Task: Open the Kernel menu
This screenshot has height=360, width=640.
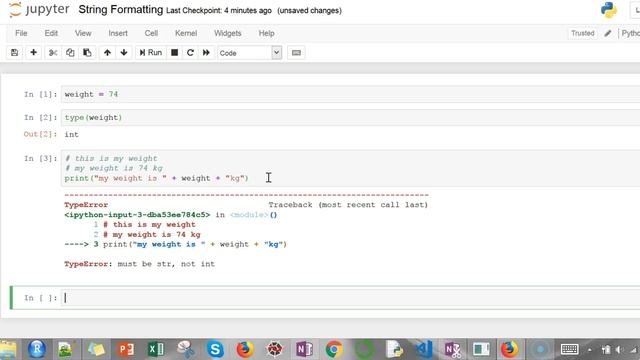Action: [186, 33]
